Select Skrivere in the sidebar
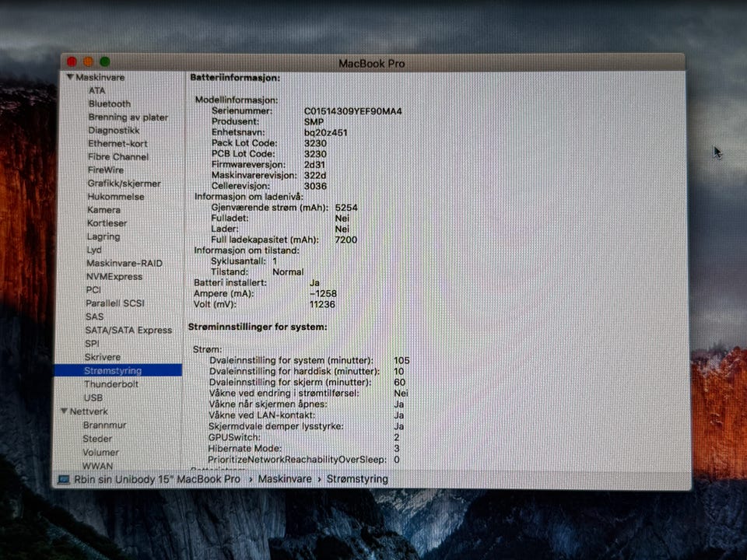The height and width of the screenshot is (560, 747). [103, 357]
